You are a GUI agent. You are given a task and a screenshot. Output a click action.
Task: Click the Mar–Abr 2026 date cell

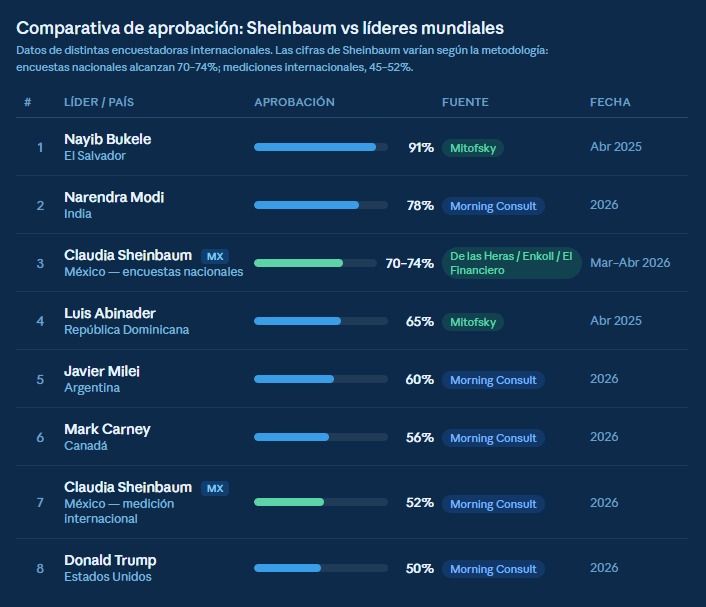tap(630, 263)
